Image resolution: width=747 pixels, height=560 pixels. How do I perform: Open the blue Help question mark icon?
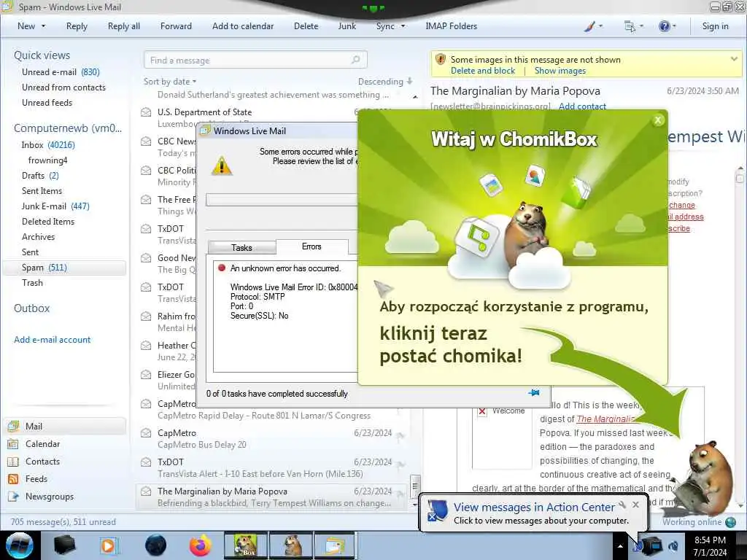click(664, 26)
